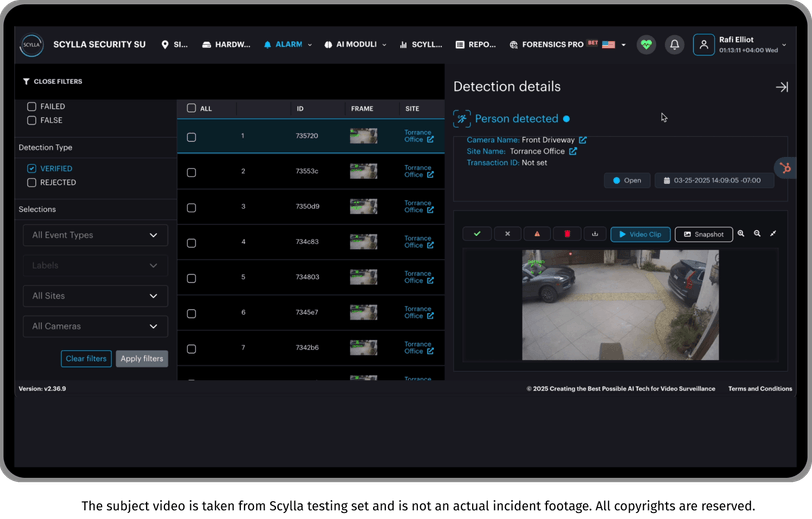The height and width of the screenshot is (519, 812).
Task: Click the Scylla logo icon
Action: [x=32, y=45]
